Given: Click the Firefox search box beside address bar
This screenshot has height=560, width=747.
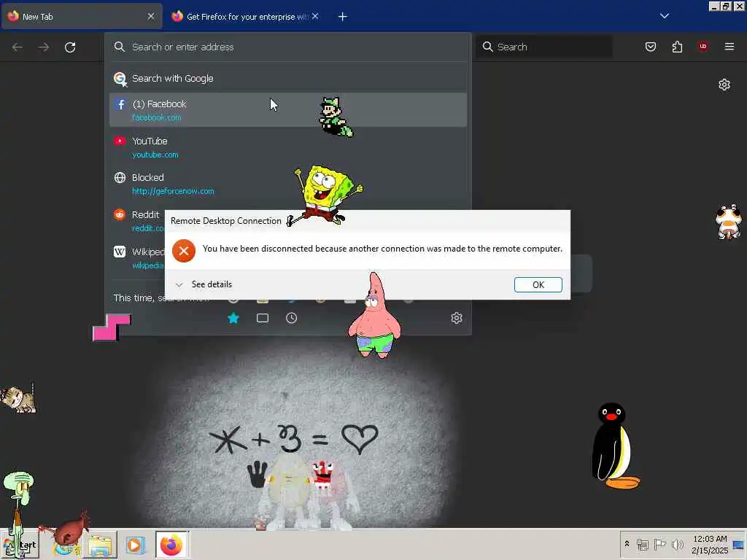Looking at the screenshot, I should coord(544,47).
